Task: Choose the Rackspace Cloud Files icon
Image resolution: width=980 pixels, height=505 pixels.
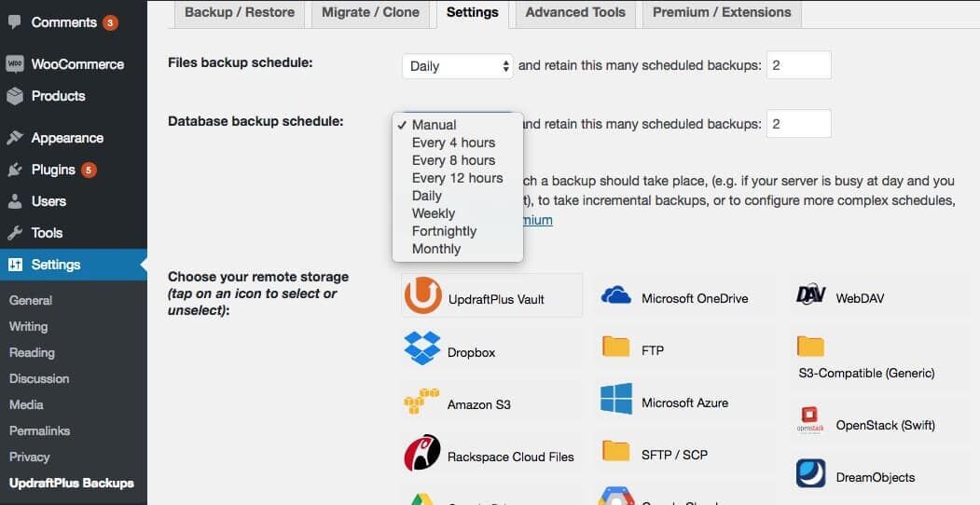Action: point(422,454)
